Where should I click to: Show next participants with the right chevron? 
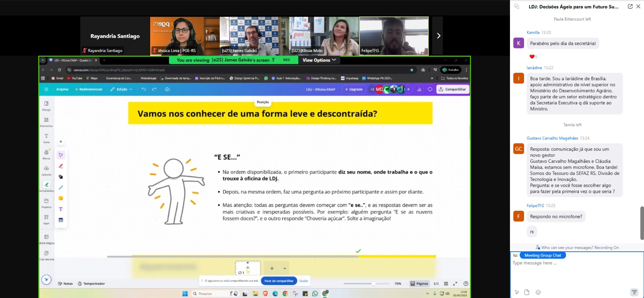(438, 36)
